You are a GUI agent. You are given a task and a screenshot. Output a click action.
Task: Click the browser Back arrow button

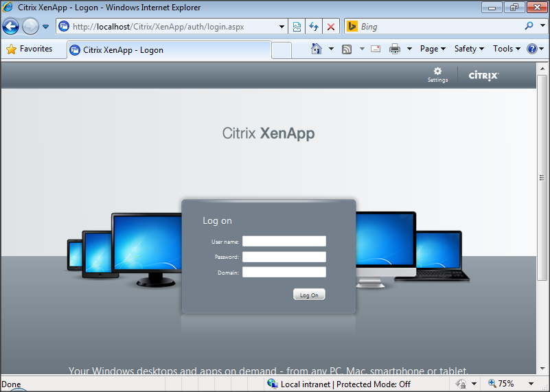tap(10, 27)
